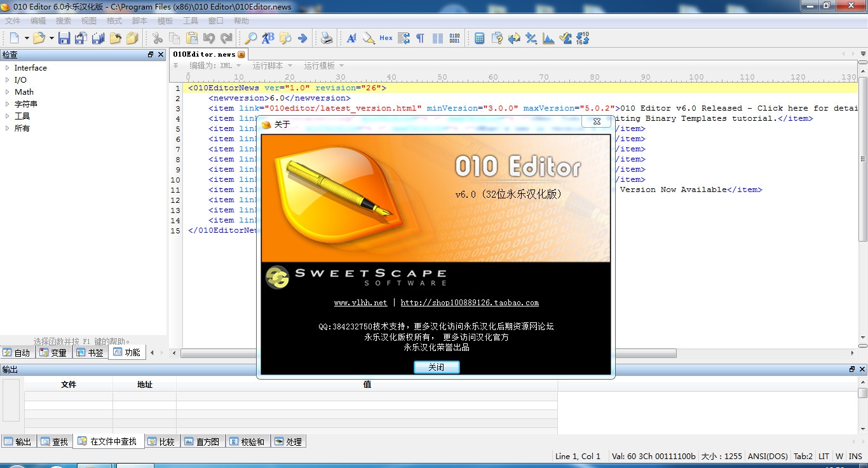Open the 文件 menu

coord(13,21)
